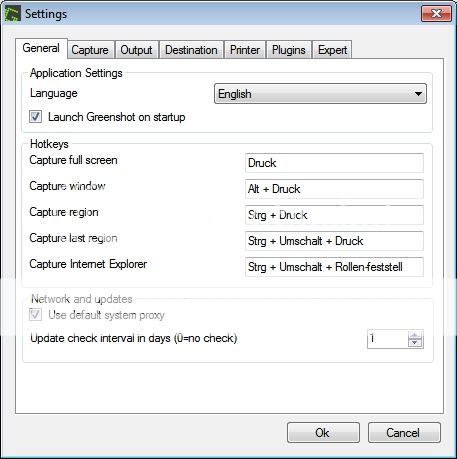
Task: Open the Output tab
Action: (136, 50)
